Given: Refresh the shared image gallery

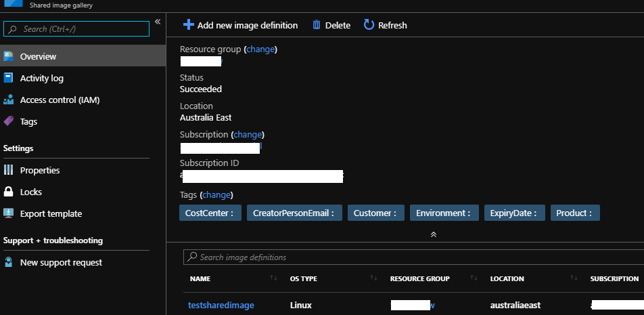Looking at the screenshot, I should (385, 25).
